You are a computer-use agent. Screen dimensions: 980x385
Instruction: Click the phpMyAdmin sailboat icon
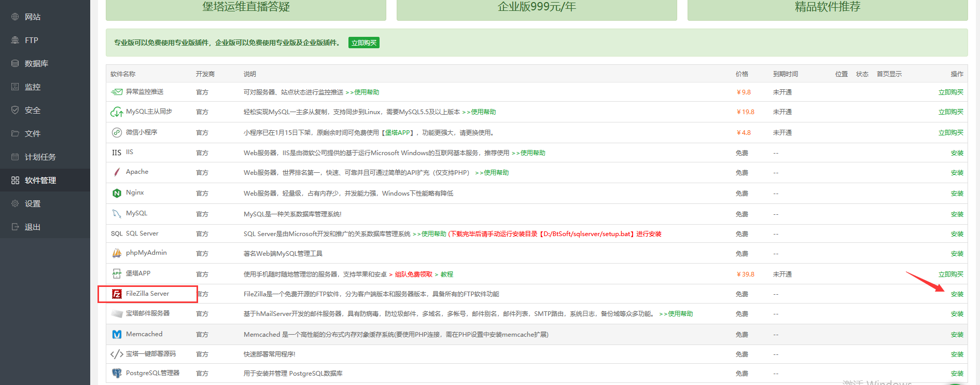(x=117, y=253)
